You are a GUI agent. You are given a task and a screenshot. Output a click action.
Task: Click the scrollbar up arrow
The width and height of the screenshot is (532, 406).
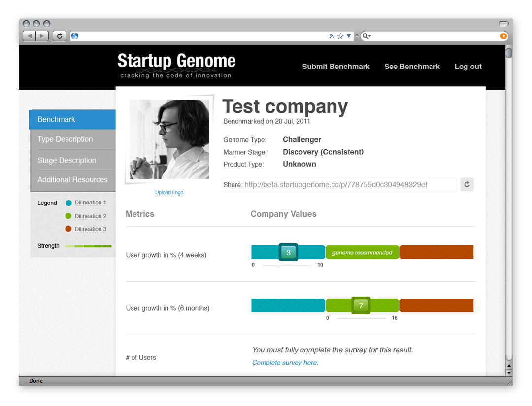coord(509,365)
